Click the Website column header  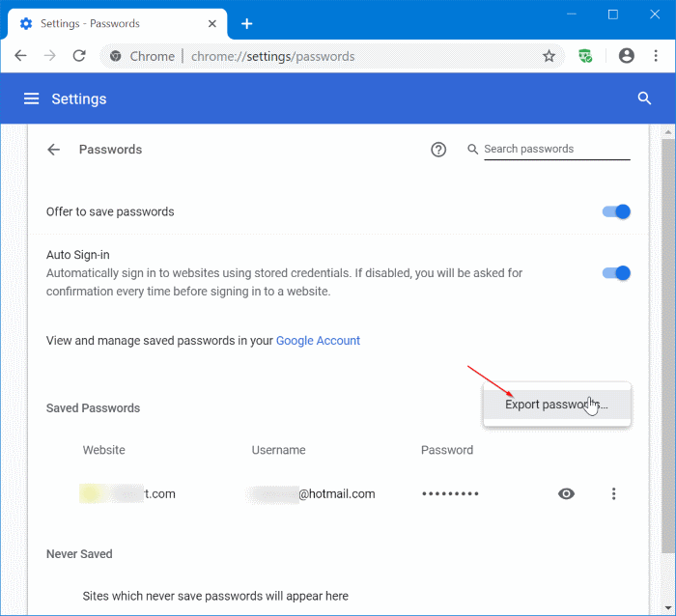point(104,450)
